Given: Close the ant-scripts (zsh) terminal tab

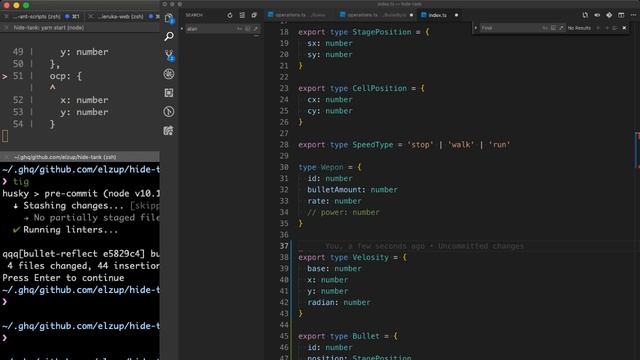Looking at the screenshot, I should click(x=6, y=16).
